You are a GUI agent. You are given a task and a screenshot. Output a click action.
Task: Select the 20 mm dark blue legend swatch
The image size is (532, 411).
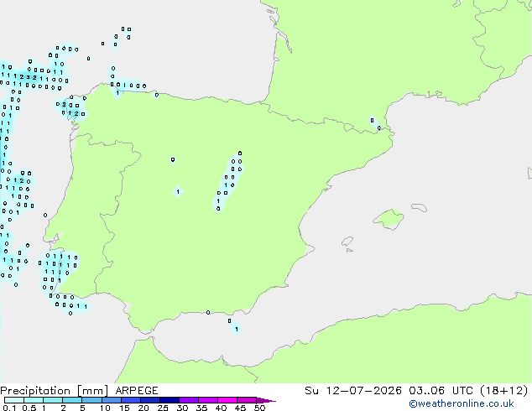click(x=150, y=400)
